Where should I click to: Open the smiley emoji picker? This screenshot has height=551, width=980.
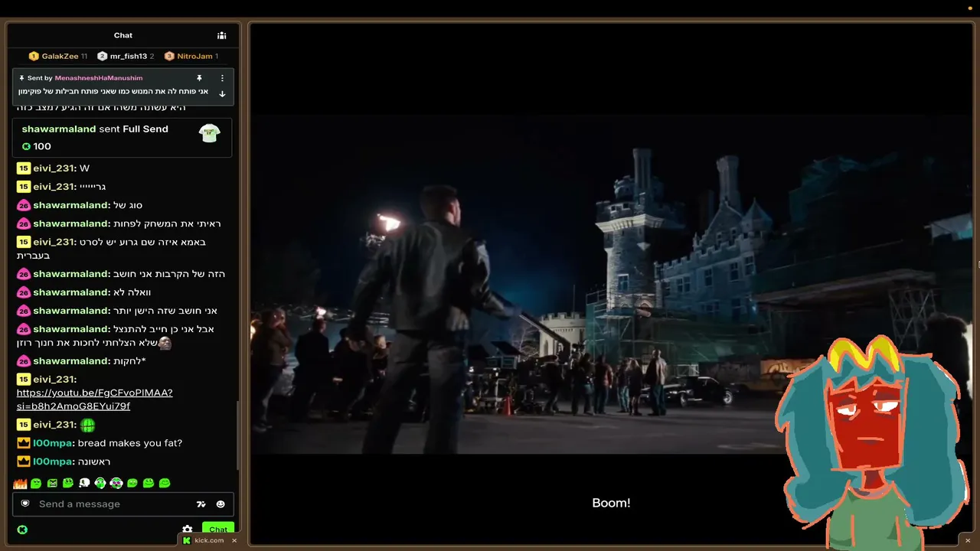pyautogui.click(x=220, y=504)
